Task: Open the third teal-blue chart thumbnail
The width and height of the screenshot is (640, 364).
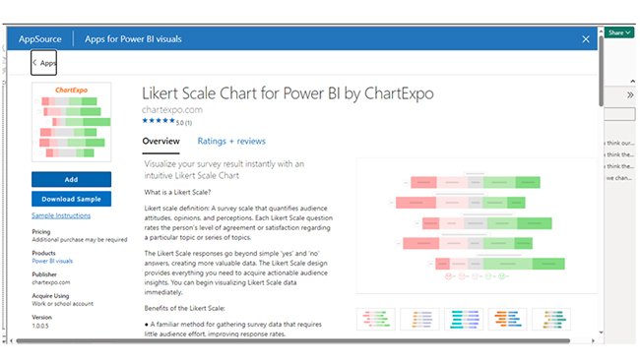Action: [464, 319]
